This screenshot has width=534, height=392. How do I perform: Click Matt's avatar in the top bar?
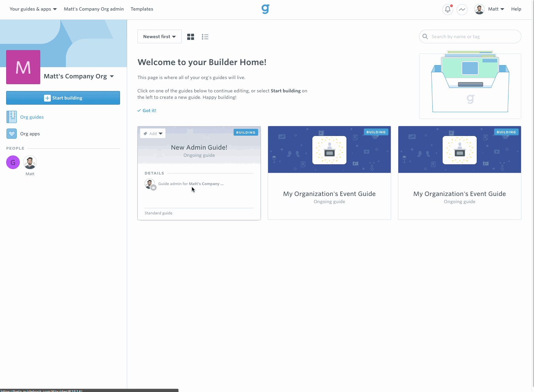pyautogui.click(x=479, y=9)
